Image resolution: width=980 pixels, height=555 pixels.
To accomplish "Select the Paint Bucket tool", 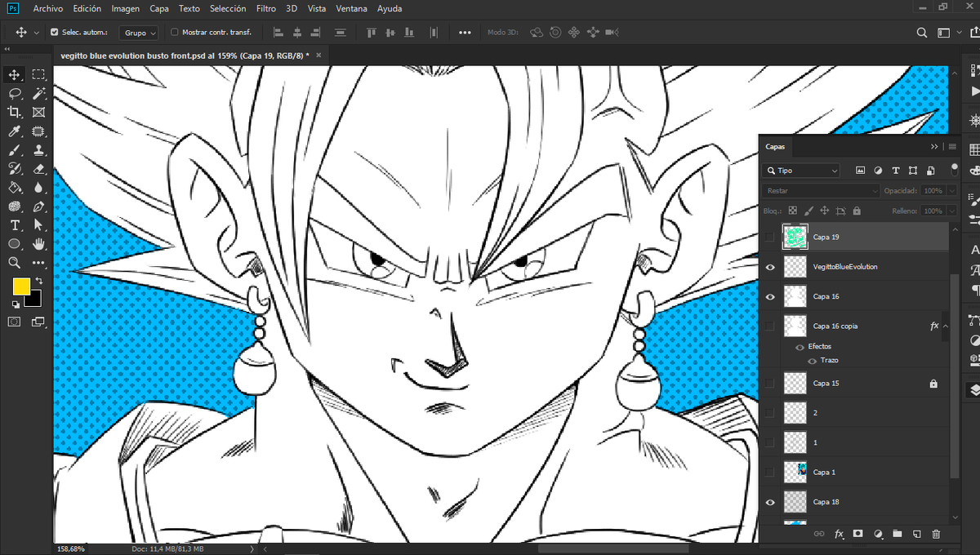I will point(14,188).
